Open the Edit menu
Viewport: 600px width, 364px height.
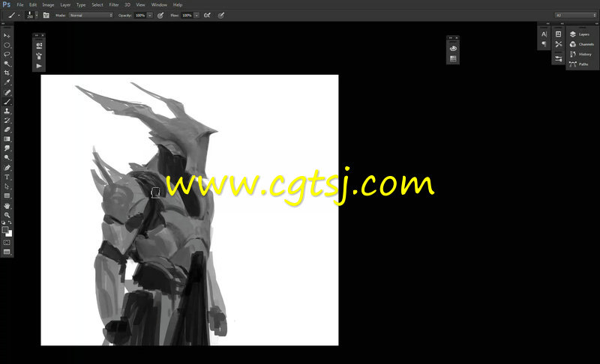click(33, 4)
